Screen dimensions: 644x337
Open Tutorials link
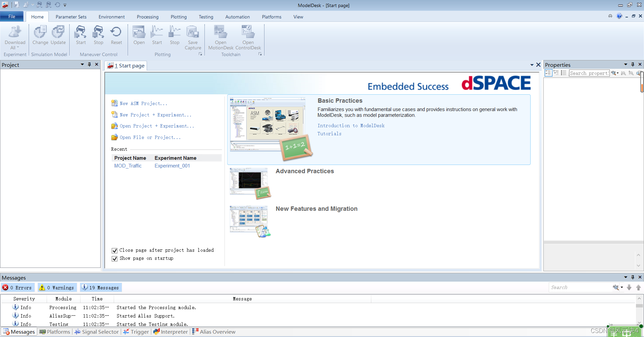(329, 134)
